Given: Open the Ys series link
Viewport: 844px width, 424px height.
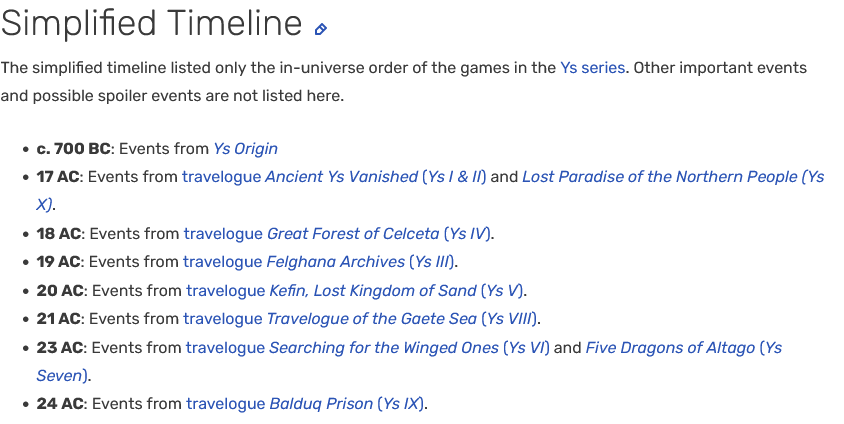Looking at the screenshot, I should [x=592, y=68].
